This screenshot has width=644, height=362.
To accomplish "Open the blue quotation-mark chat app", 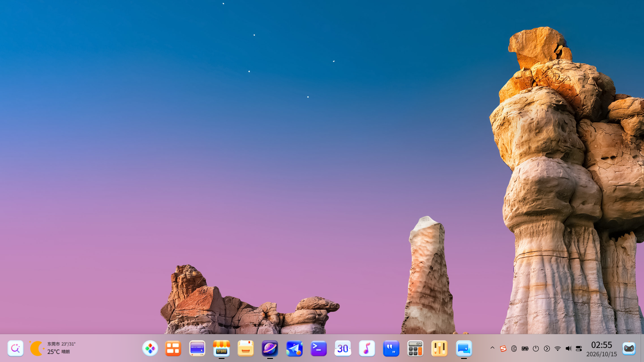I will point(391,348).
